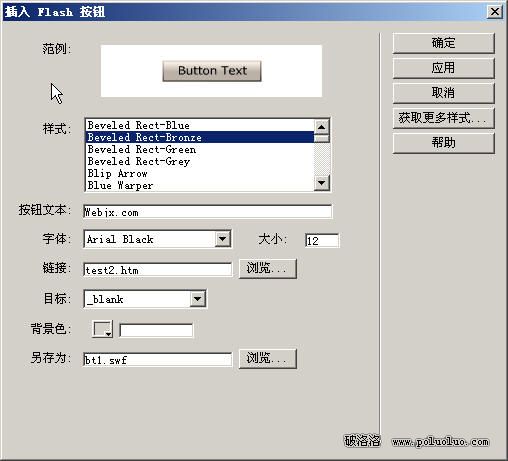Viewport: 508px width, 461px height.
Task: Expand the Arial Black font dropdown
Action: point(223,239)
